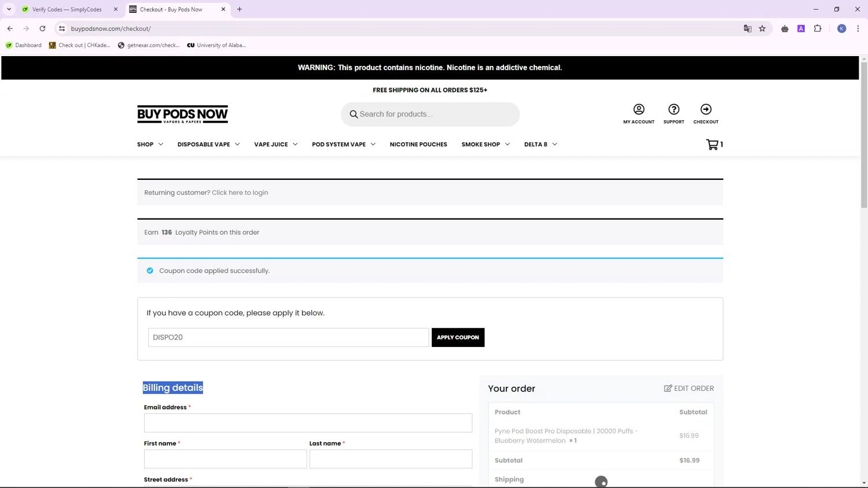Click the Coupon code applied successfully message
The height and width of the screenshot is (488, 868).
click(215, 271)
